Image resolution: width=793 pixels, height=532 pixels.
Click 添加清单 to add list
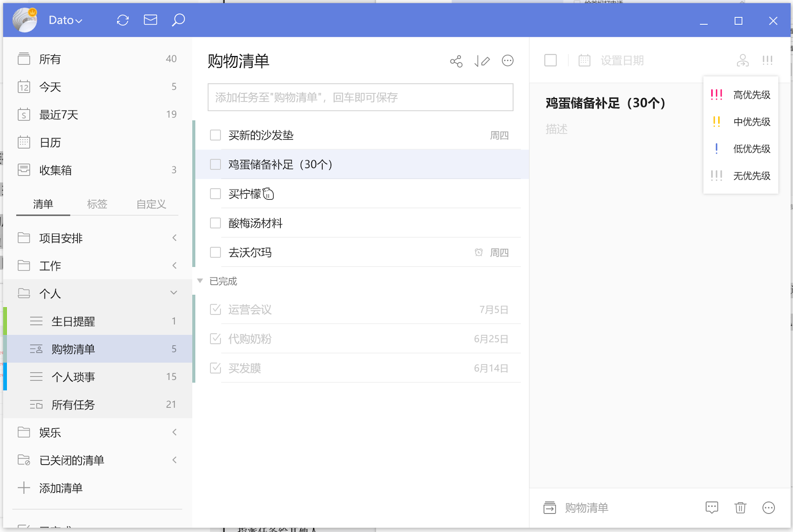click(60, 488)
